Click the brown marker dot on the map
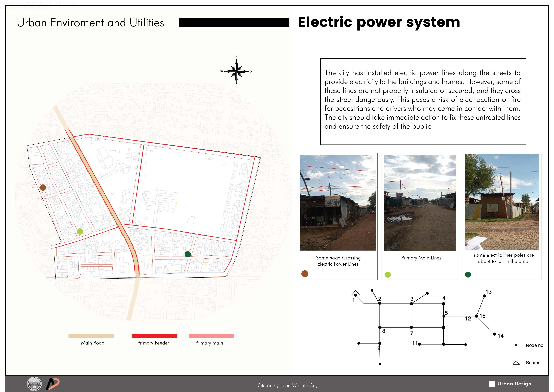 point(43,187)
